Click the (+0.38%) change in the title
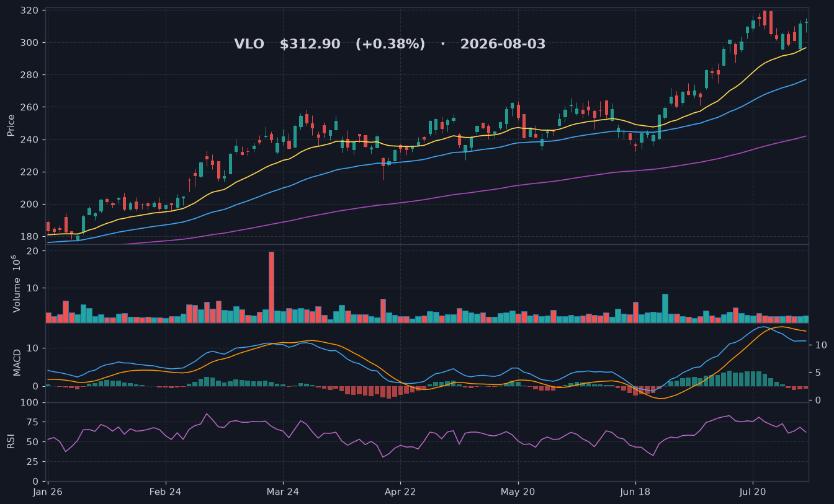 click(390, 45)
